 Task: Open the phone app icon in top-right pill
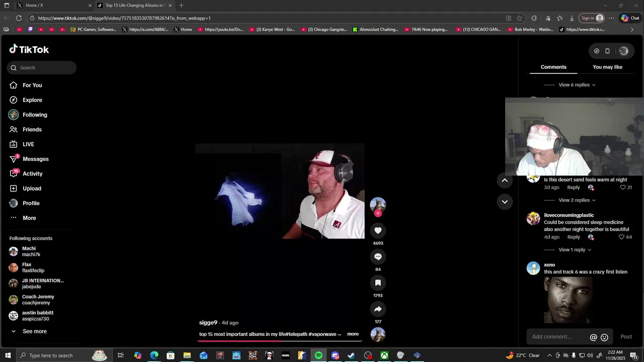(x=607, y=51)
